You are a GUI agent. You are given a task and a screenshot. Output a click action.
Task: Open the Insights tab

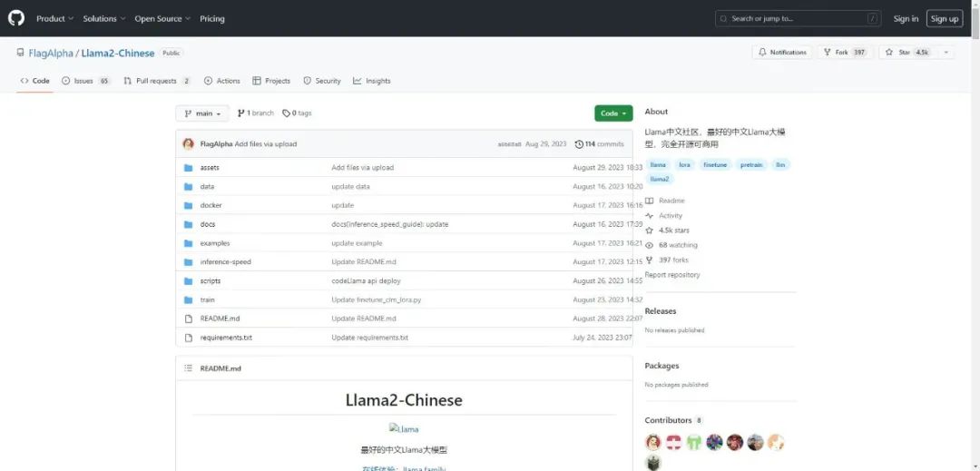coord(371,81)
